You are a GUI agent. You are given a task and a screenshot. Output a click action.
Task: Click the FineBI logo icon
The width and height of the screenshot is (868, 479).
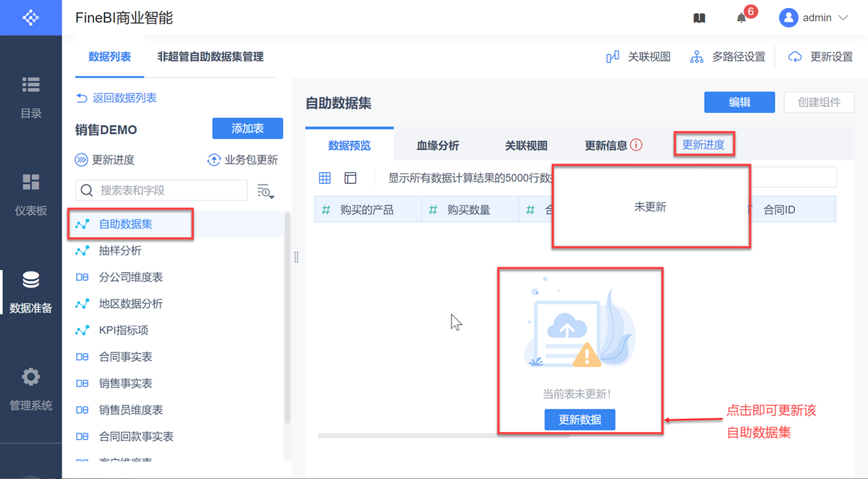(30, 17)
